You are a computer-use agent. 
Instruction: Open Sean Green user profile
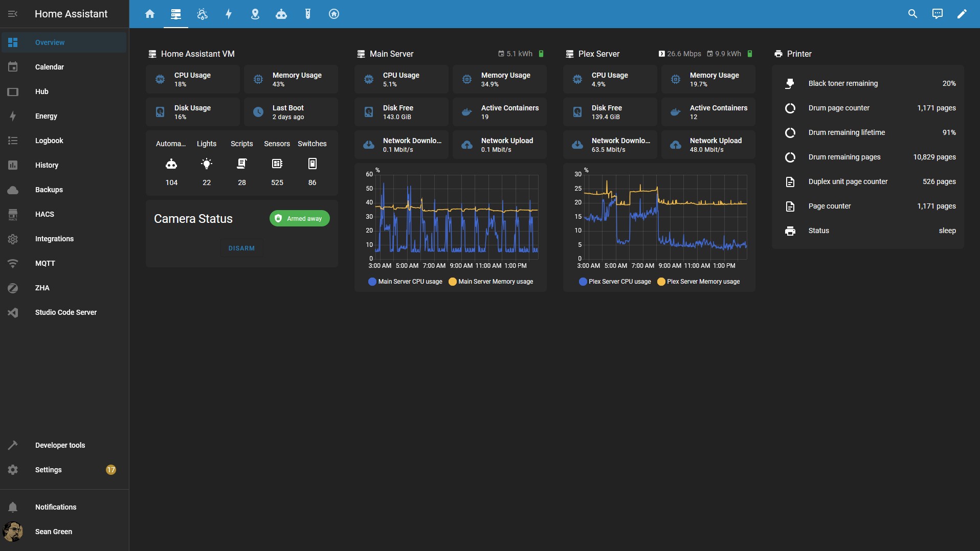point(64,532)
